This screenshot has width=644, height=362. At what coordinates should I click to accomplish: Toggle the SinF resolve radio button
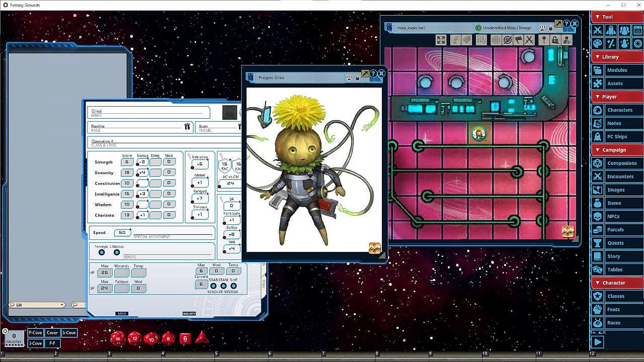(x=233, y=286)
